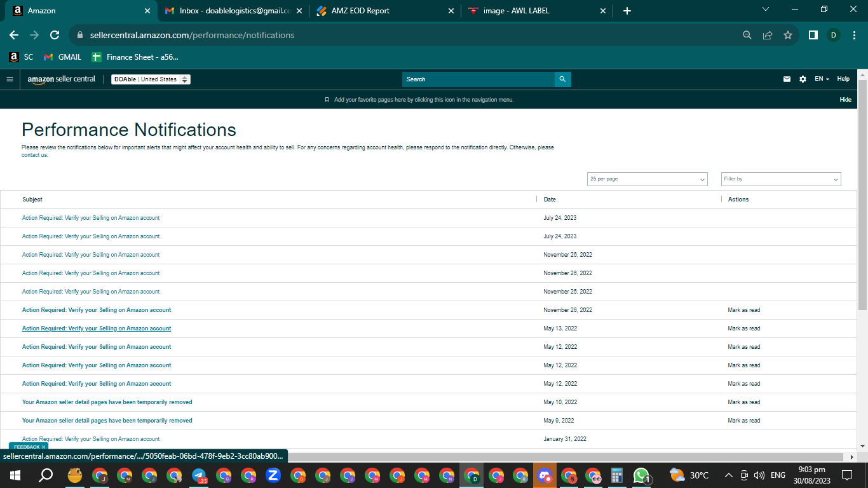Open a new browser tab with plus
The image size is (868, 488).
627,11
